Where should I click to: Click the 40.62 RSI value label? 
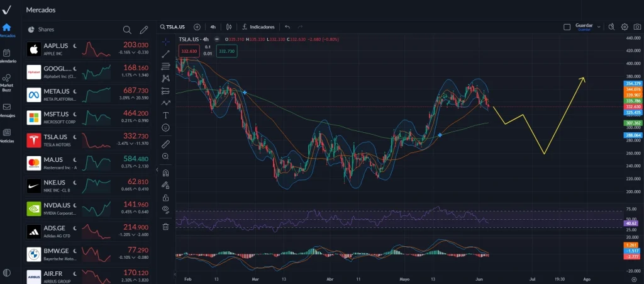630,223
